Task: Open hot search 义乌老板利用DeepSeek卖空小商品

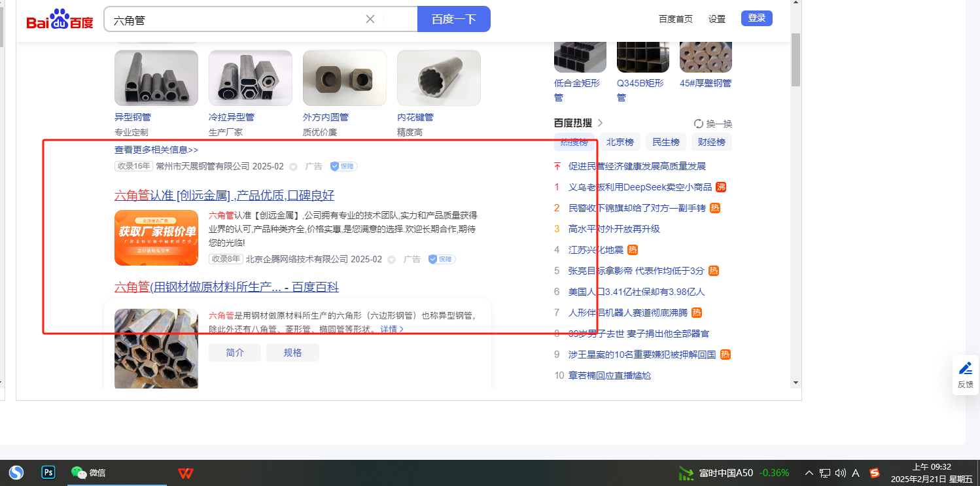Action: pyautogui.click(x=640, y=187)
